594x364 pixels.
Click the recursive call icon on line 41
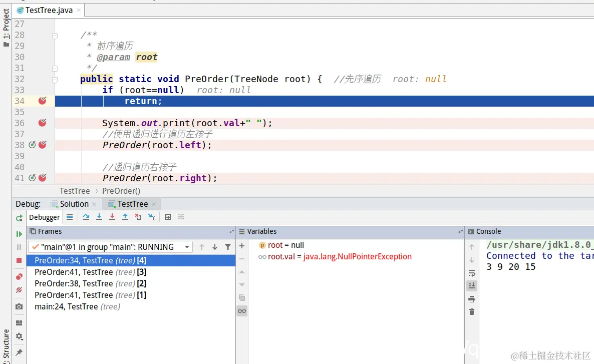(x=32, y=178)
